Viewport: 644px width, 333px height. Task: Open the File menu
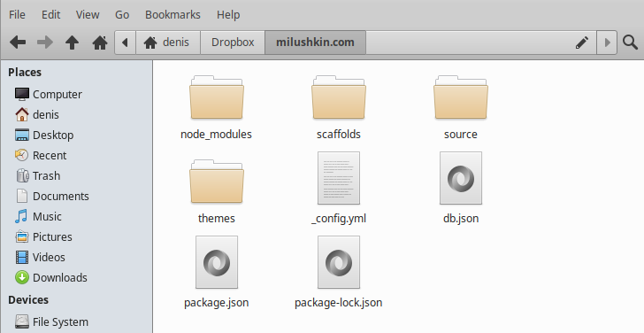point(17,15)
